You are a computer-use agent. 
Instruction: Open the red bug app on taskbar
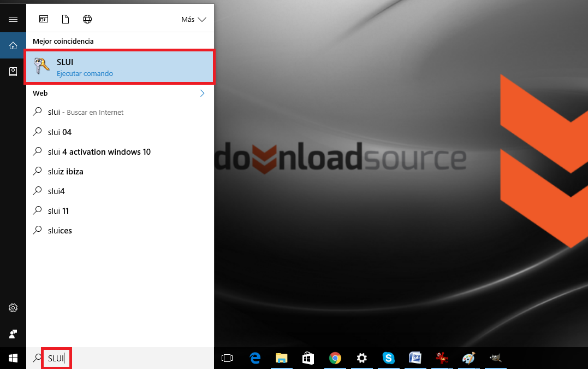442,358
